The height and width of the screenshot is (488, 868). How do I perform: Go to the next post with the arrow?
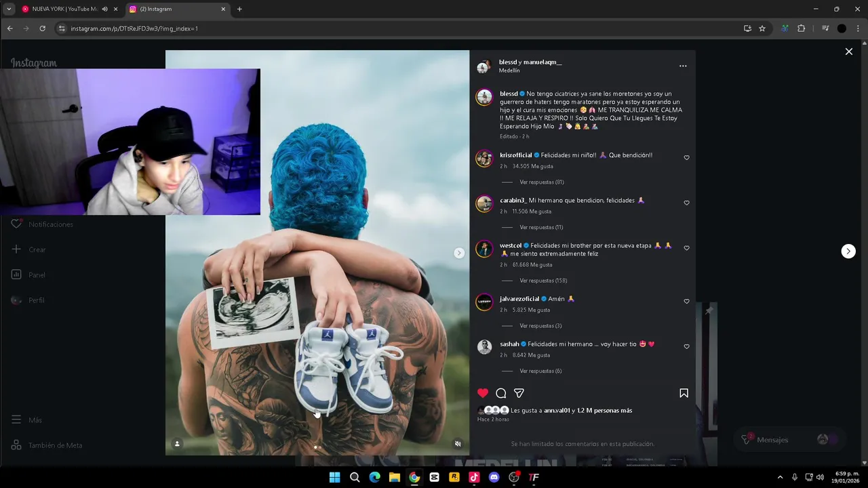(848, 251)
